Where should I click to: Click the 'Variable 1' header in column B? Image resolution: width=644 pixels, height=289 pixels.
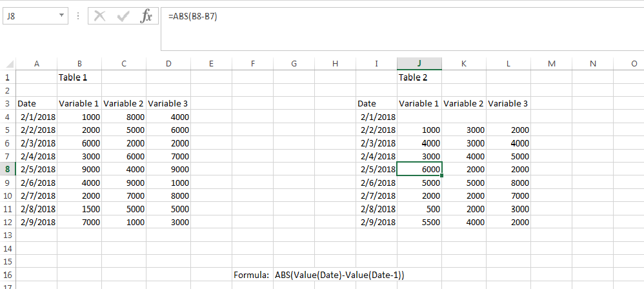pyautogui.click(x=79, y=103)
